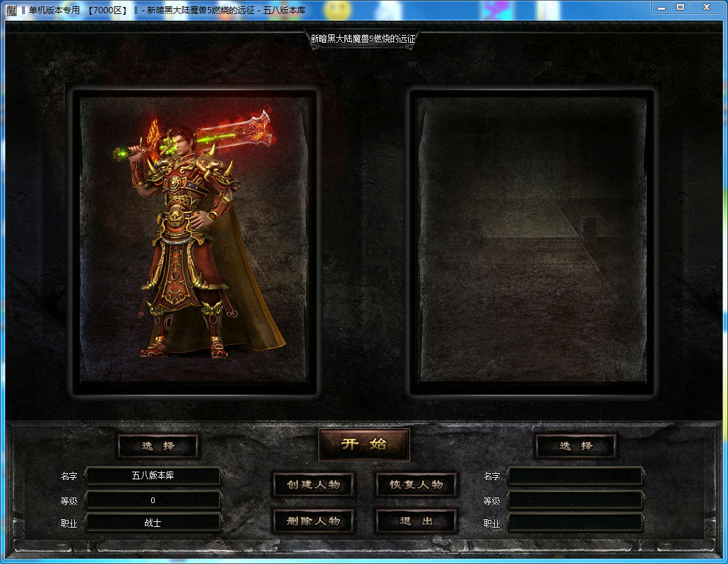
Task: Maximize the game window
Action: pos(680,8)
